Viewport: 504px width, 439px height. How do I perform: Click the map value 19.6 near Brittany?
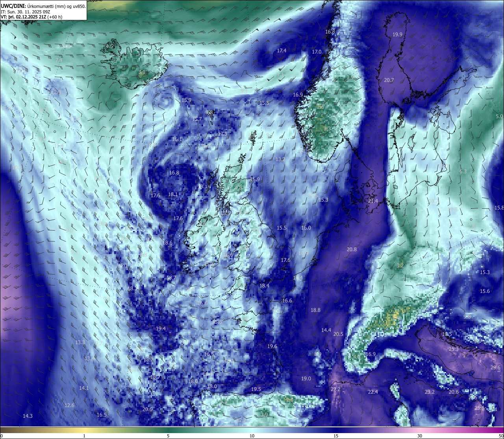point(272,346)
